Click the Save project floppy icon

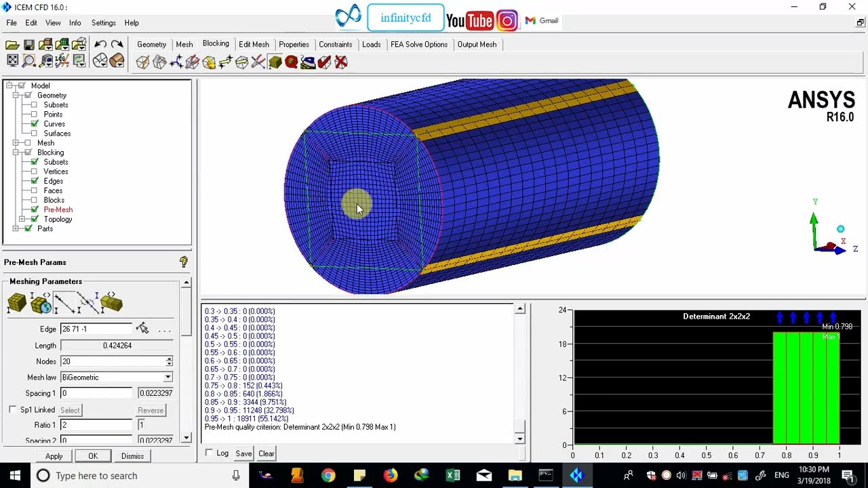(29, 45)
